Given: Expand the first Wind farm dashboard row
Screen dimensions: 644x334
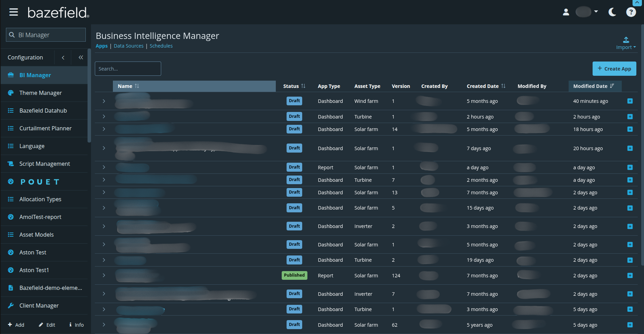Looking at the screenshot, I should 104,101.
